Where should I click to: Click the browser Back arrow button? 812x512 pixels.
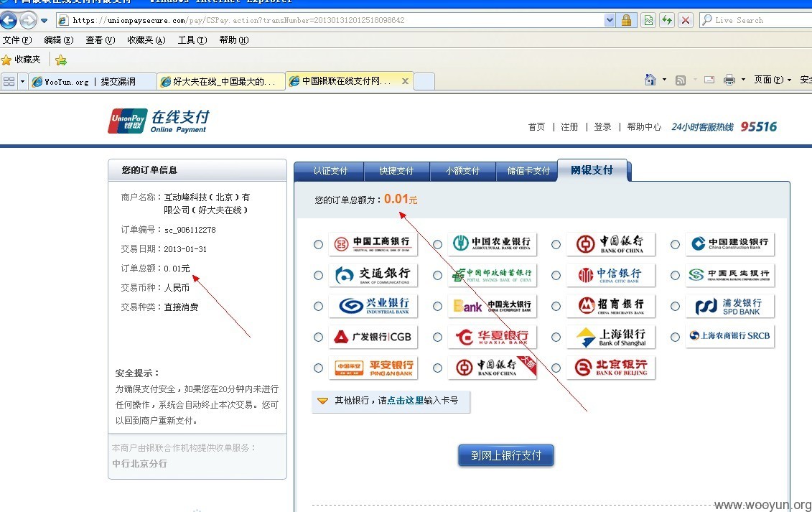[9, 20]
